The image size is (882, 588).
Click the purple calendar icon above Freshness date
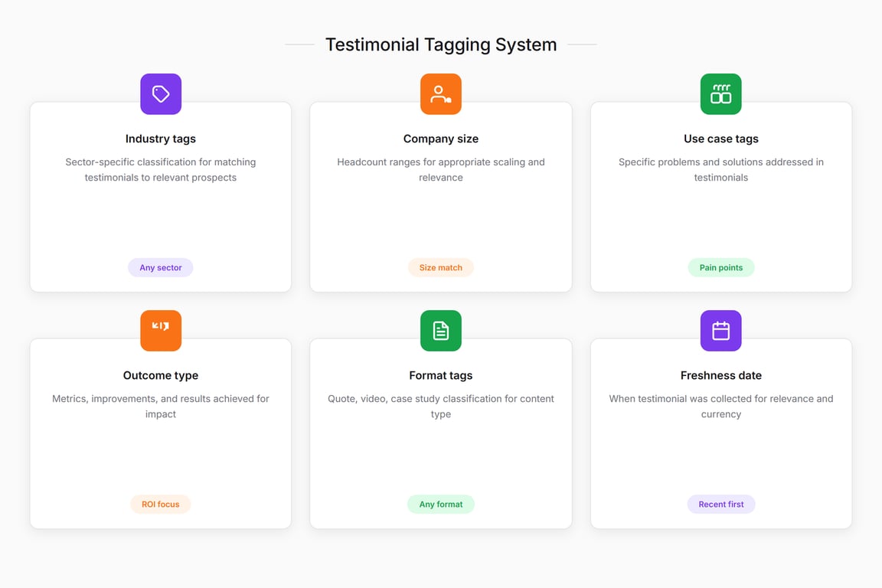(x=720, y=331)
